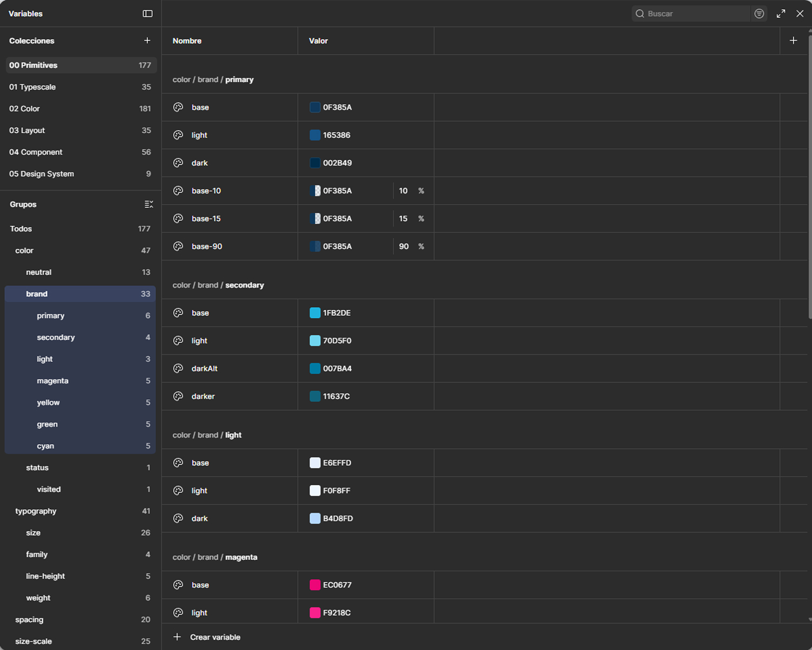Open color swatch 165386
812x650 pixels.
click(315, 135)
